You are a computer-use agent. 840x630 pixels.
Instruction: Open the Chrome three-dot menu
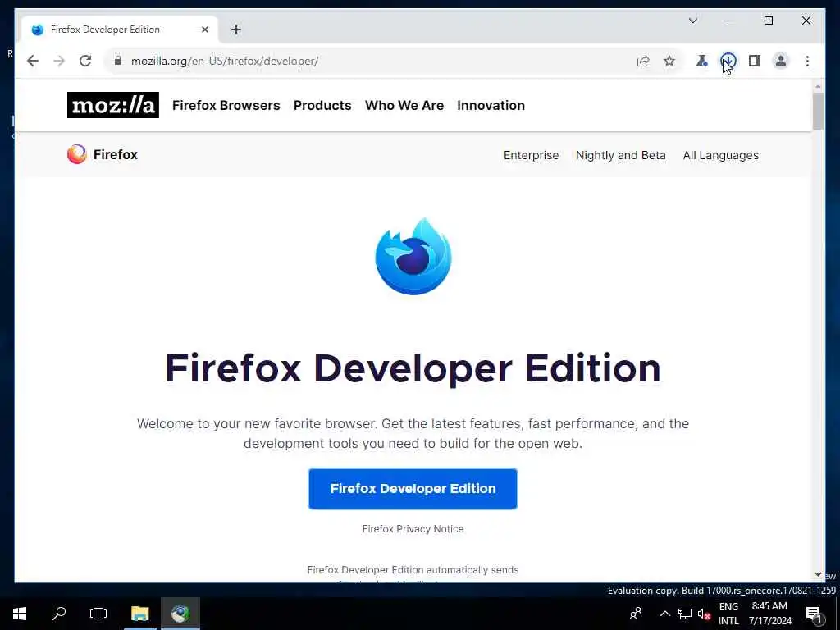(807, 61)
